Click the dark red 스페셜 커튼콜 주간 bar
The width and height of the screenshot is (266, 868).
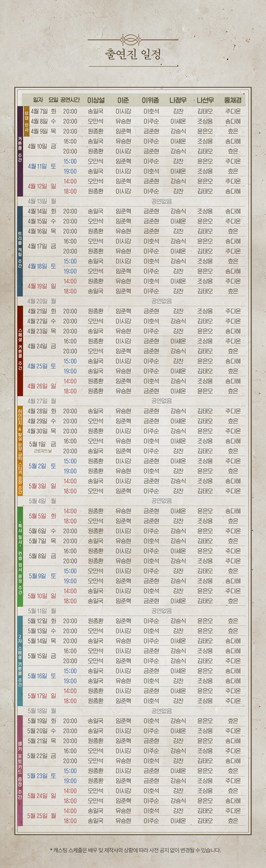click(x=20, y=351)
